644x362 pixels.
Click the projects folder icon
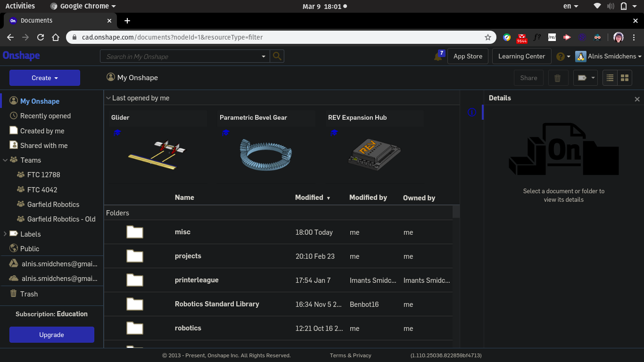tap(135, 256)
